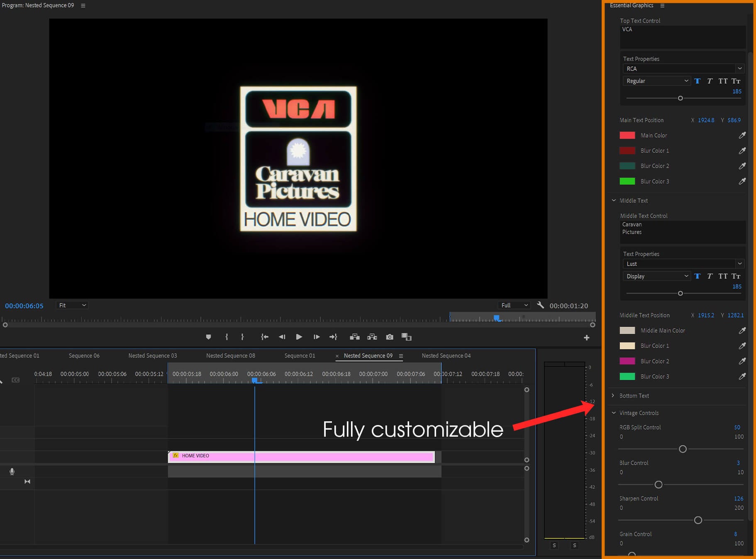Click the Go to In point icon
The height and width of the screenshot is (559, 756).
pos(264,337)
